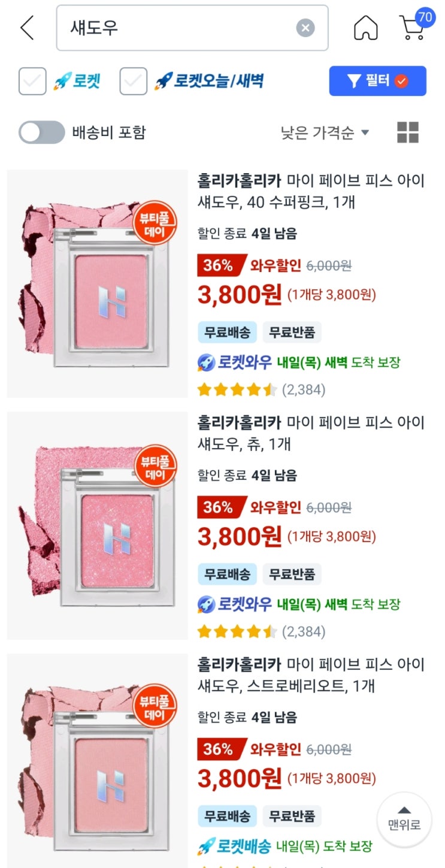Tap star rating of 츄 shadow
The height and width of the screenshot is (868, 445).
(237, 631)
